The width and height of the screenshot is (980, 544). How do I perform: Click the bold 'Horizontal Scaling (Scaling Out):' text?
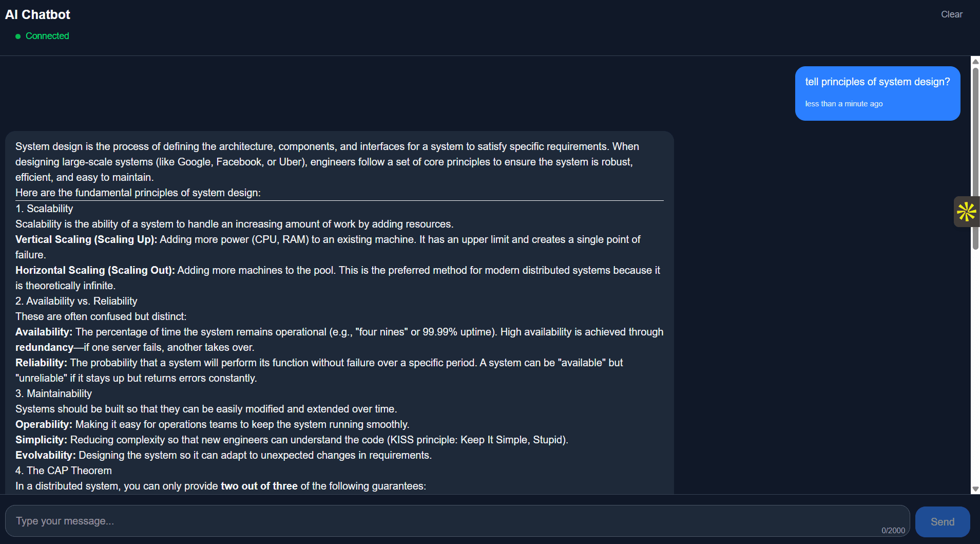95,270
